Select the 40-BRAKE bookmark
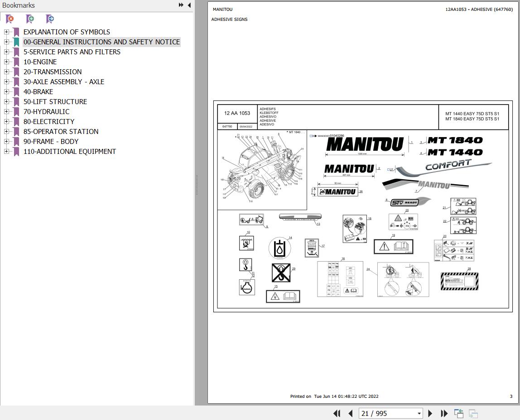This screenshot has height=420, width=520. pos(38,92)
